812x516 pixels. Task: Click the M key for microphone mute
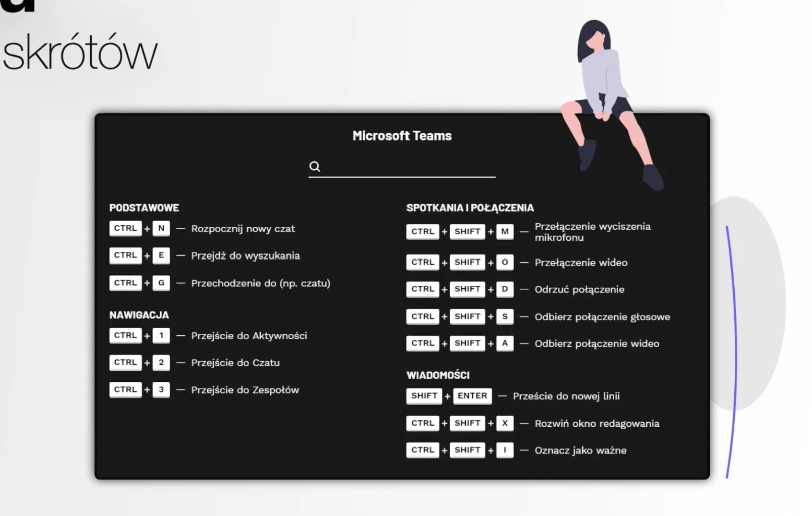505,232
